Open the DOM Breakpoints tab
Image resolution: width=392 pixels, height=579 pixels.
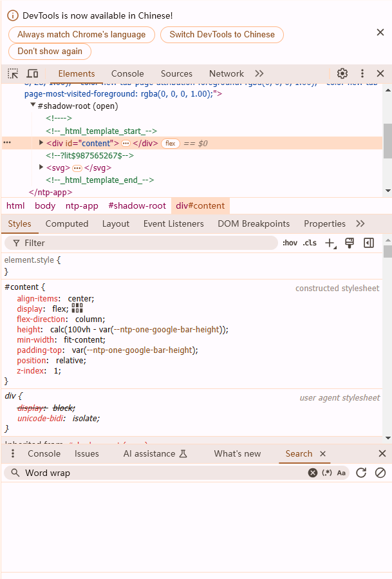click(x=254, y=223)
